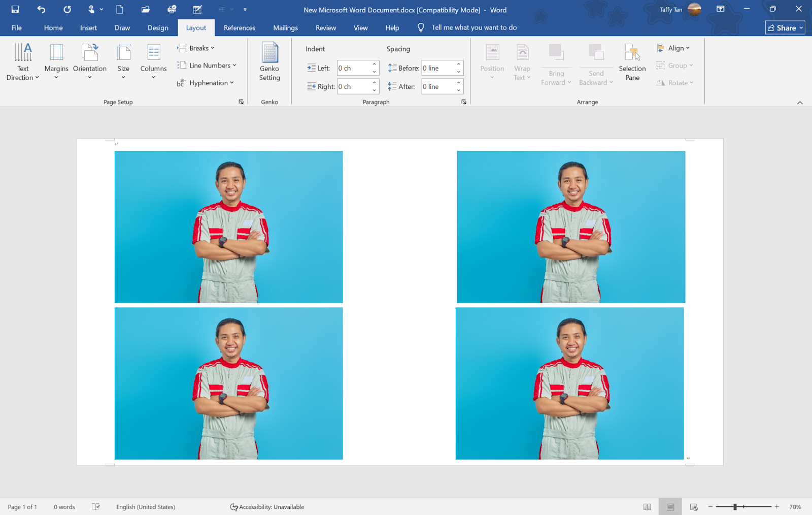The image size is (812, 515).
Task: Open the Selection Pane
Action: click(632, 62)
